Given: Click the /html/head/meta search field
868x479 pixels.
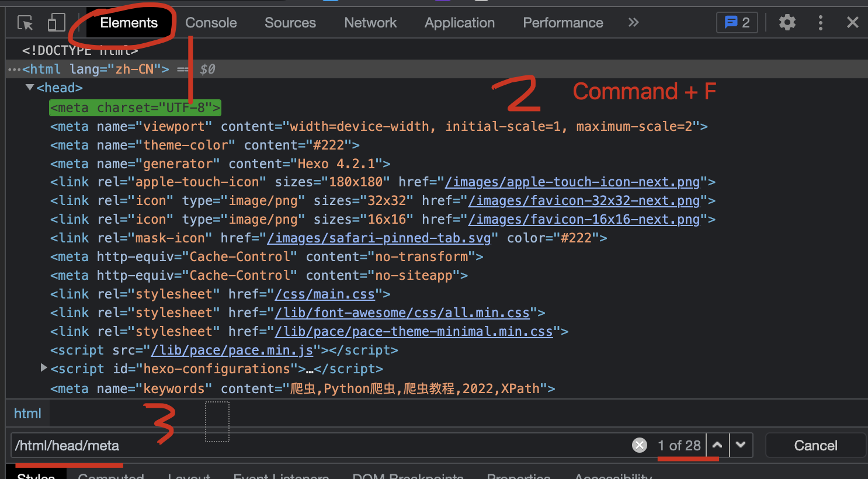Looking at the screenshot, I should point(320,446).
